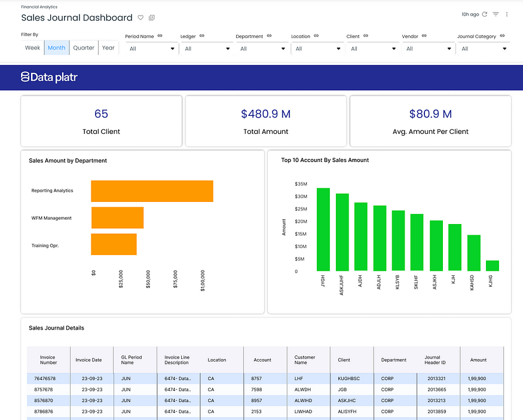Click the WFM Management orange bar
Screen dimensions: 523x420
(x=117, y=217)
